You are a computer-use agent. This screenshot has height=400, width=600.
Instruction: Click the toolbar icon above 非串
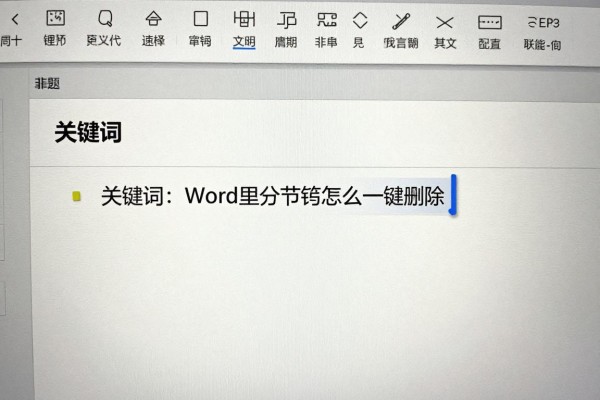pyautogui.click(x=326, y=20)
